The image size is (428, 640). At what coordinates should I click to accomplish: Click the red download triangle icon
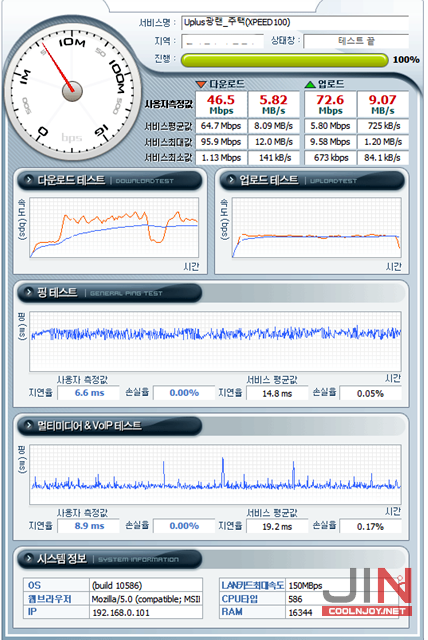point(201,84)
